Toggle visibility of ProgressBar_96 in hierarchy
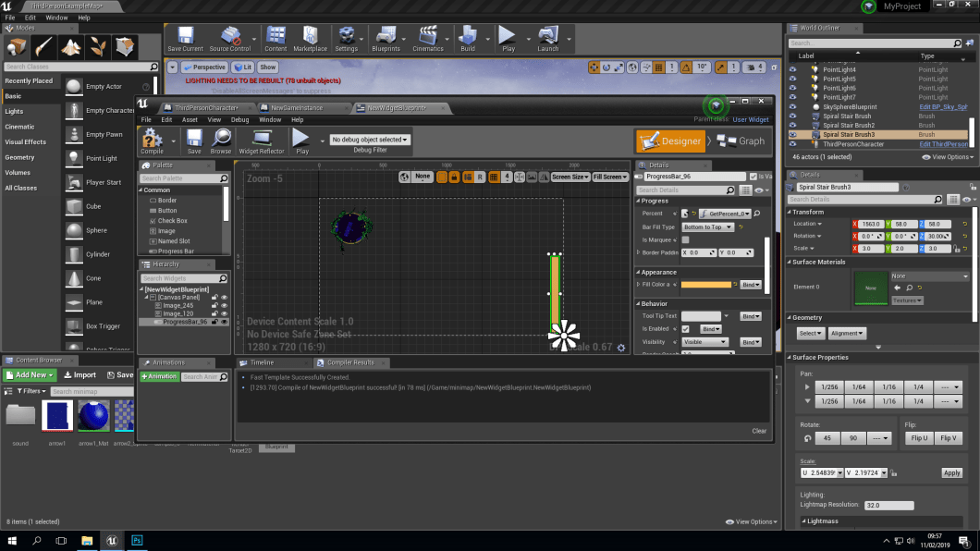 click(225, 322)
